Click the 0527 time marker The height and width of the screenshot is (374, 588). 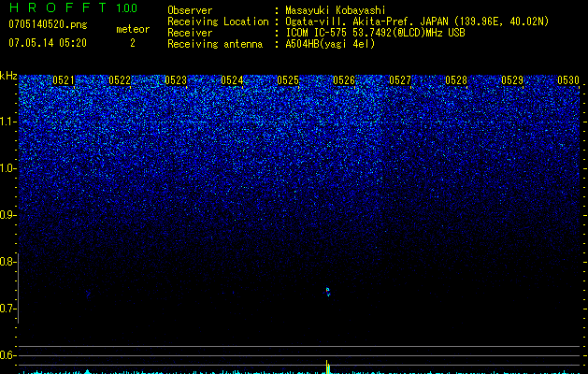point(400,80)
